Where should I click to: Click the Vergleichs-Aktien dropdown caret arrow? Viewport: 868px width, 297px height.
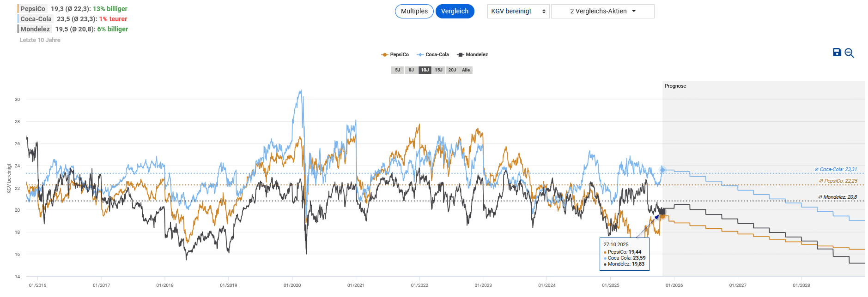(x=634, y=12)
